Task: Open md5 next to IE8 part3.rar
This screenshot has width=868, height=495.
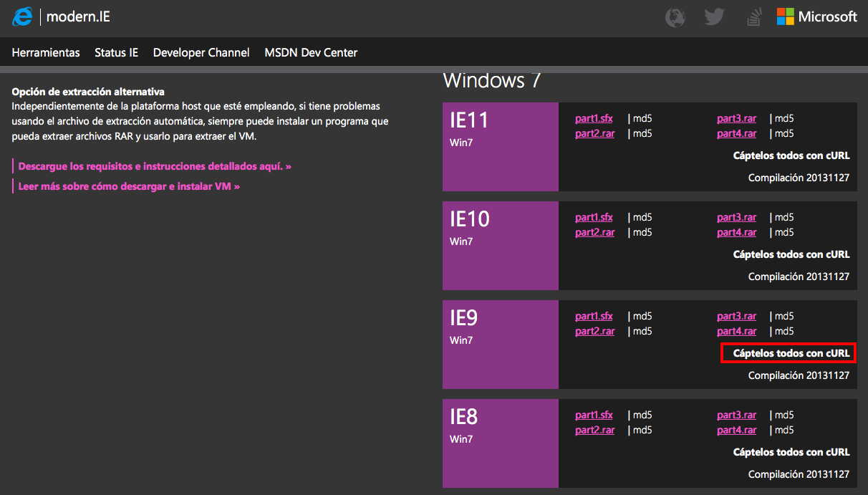Action: point(784,415)
